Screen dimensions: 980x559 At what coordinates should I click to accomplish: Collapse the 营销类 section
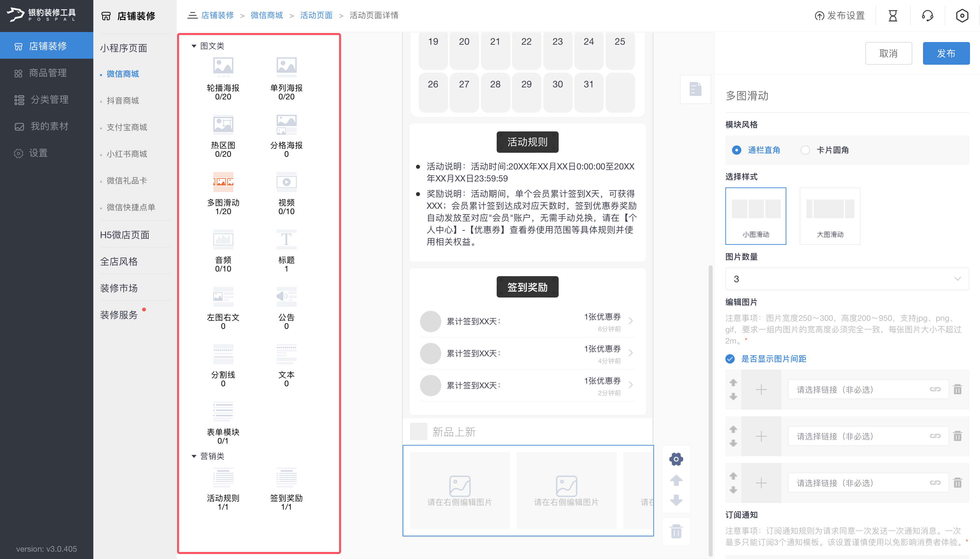194,456
